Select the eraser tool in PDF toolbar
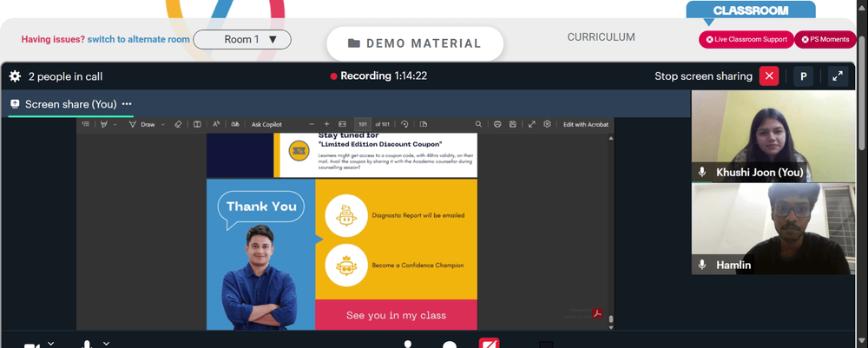This screenshot has height=348, width=868. point(178,124)
